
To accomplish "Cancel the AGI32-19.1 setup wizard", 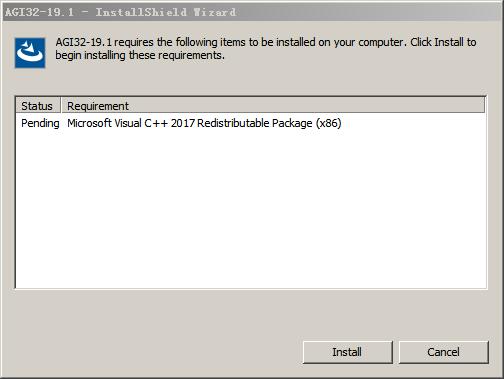I will tap(443, 352).
